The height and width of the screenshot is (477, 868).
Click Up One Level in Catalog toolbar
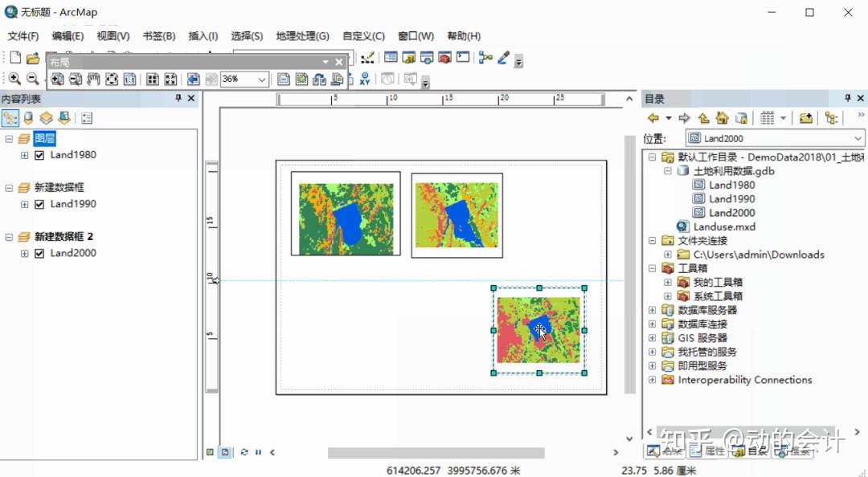(x=702, y=117)
